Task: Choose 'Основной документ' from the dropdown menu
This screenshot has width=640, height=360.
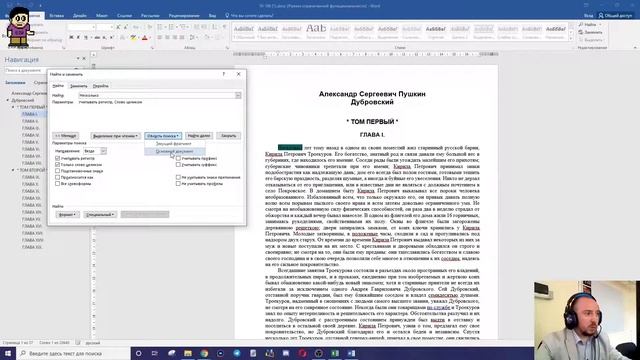Action: pyautogui.click(x=175, y=151)
